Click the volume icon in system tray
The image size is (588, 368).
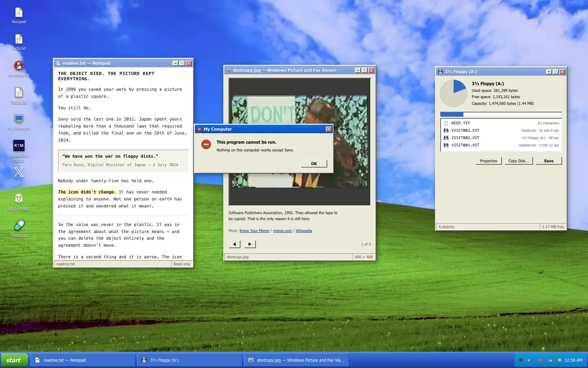coord(529,360)
